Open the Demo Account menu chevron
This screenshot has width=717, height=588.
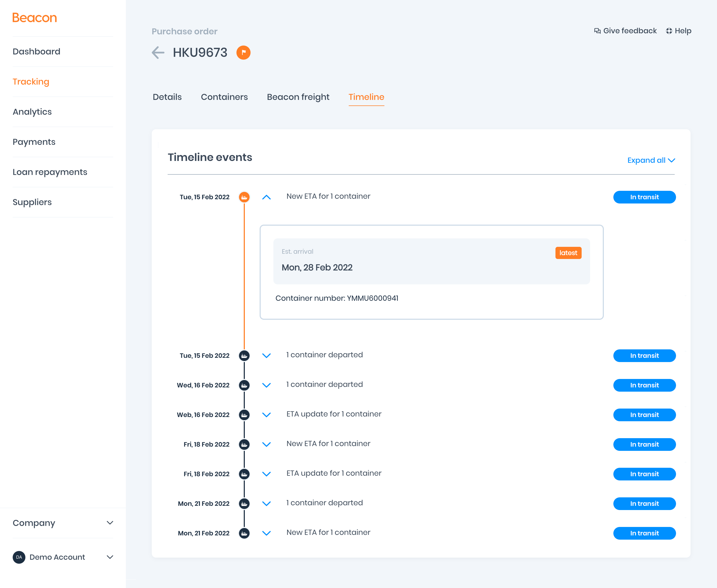(110, 557)
